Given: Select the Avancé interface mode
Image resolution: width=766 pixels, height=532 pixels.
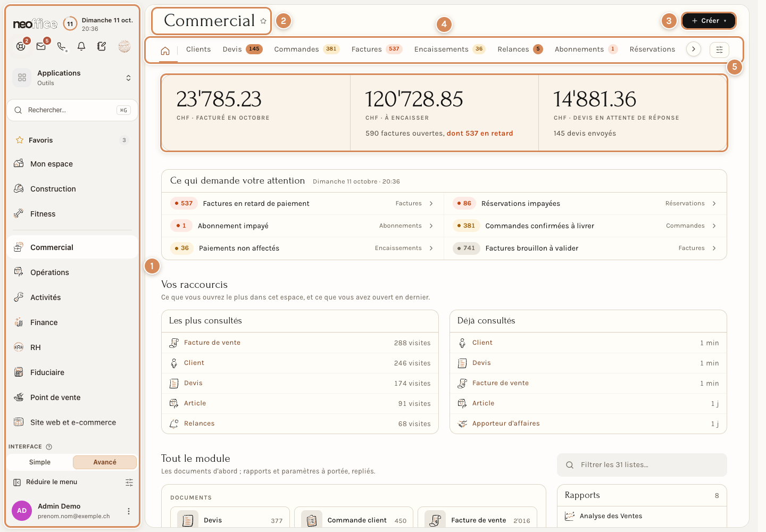Looking at the screenshot, I should pyautogui.click(x=105, y=462).
